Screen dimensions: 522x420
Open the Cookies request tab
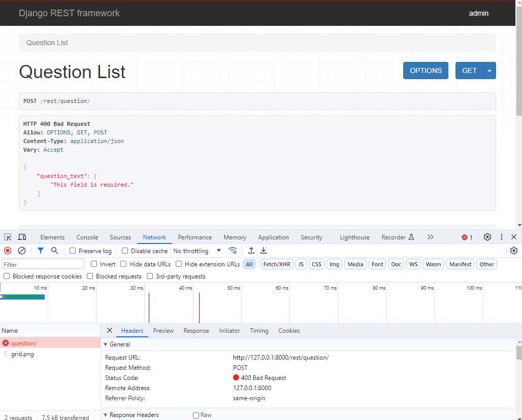point(289,331)
